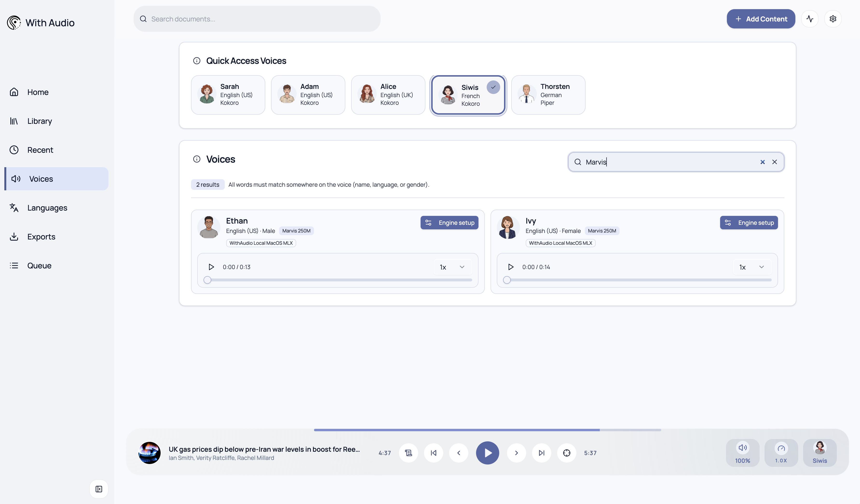Collapse the sidebar with the panel icon
This screenshot has height=504, width=860.
point(99,489)
